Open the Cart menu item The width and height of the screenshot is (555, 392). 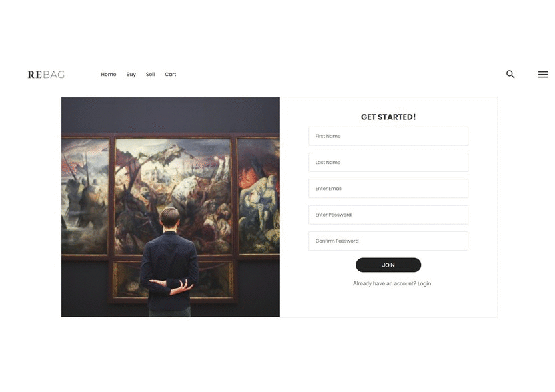click(x=170, y=74)
